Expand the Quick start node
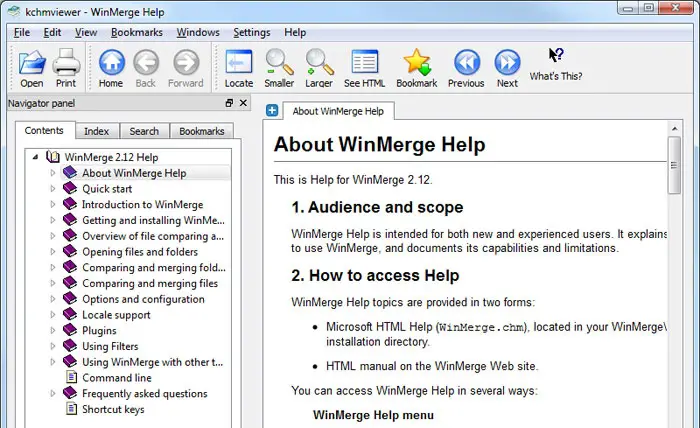 coord(53,189)
